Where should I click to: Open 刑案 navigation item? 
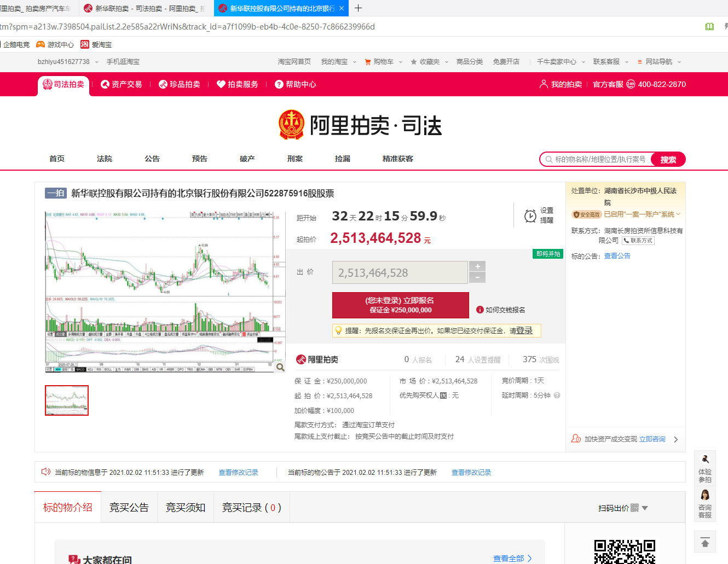[x=295, y=159]
